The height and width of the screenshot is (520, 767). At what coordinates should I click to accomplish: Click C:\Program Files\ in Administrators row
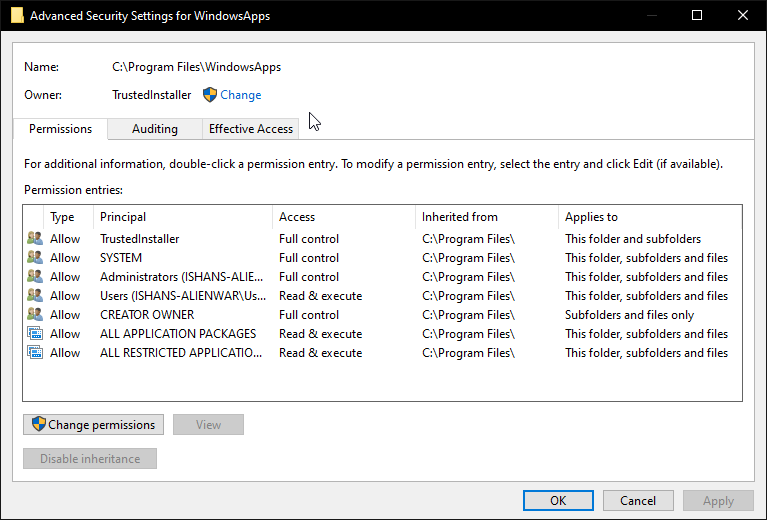pos(469,277)
